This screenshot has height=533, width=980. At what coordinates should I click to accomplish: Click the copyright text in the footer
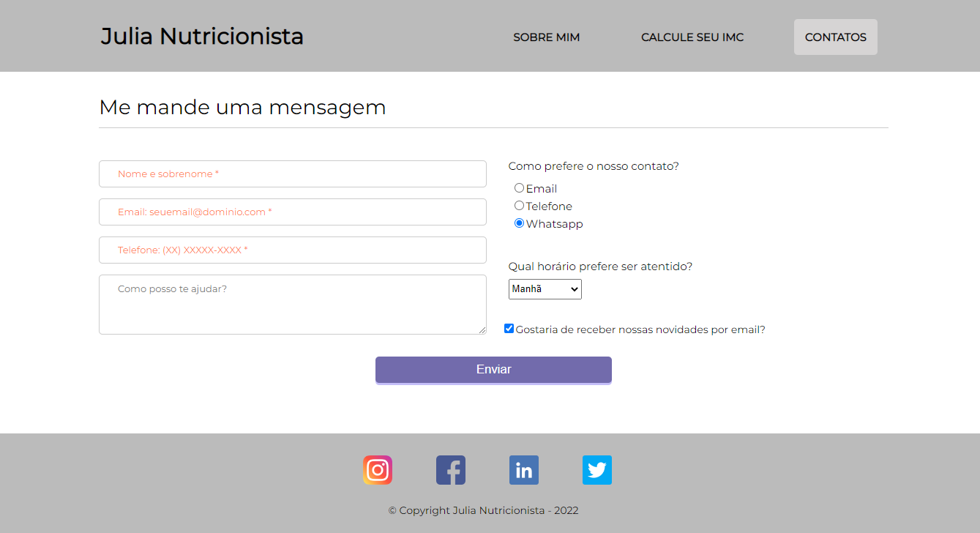tap(482, 510)
